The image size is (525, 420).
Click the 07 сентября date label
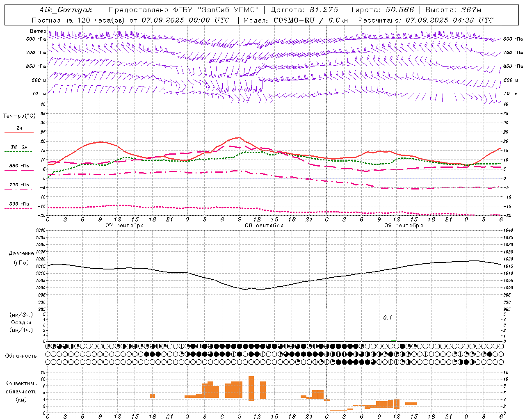(124, 225)
